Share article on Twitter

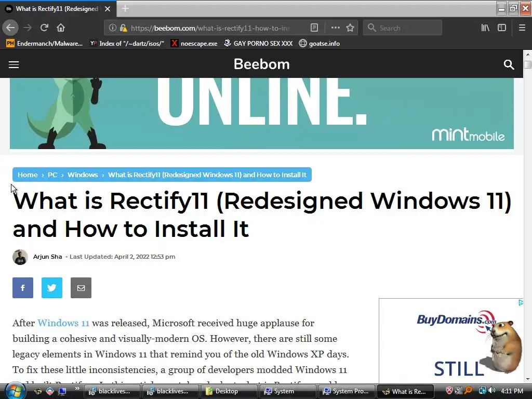(x=52, y=288)
